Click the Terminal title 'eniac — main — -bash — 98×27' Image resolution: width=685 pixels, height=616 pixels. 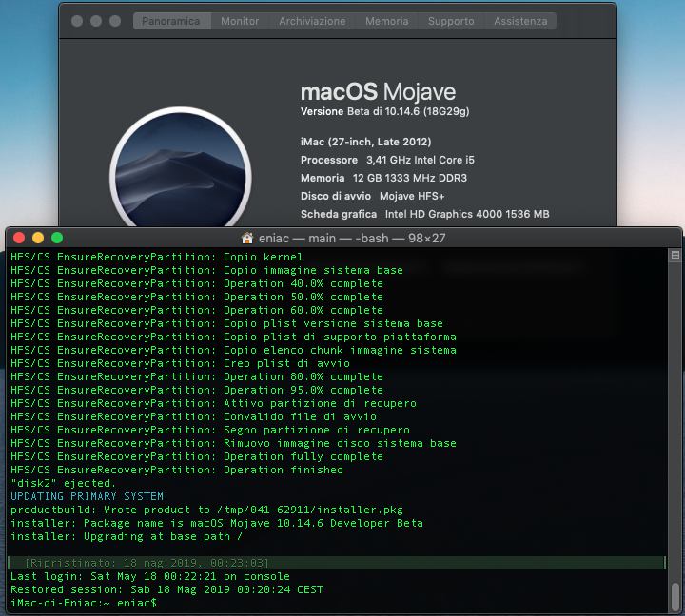352,238
